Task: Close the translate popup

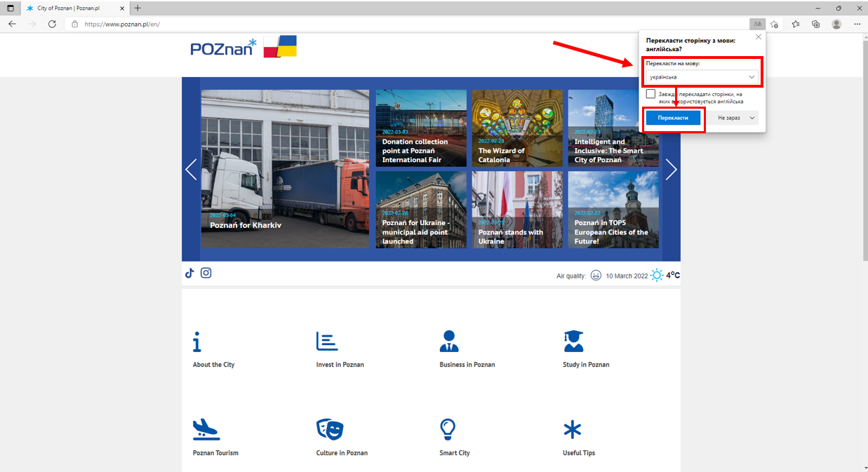Action: click(758, 36)
